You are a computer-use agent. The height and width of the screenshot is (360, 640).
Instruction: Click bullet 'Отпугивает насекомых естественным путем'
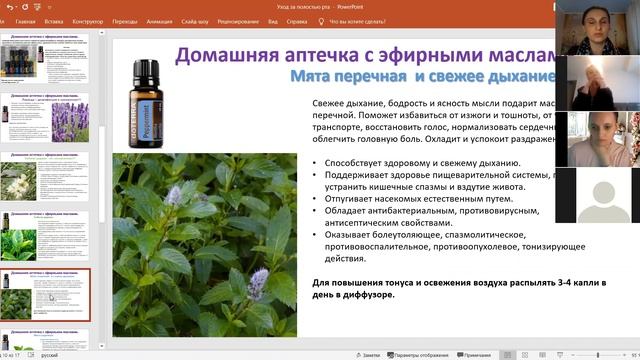pyautogui.click(x=419, y=199)
